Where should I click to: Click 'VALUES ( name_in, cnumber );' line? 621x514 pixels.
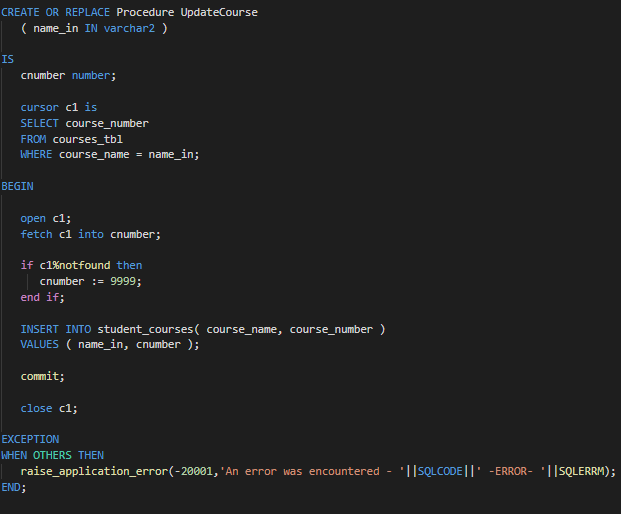click(x=110, y=345)
